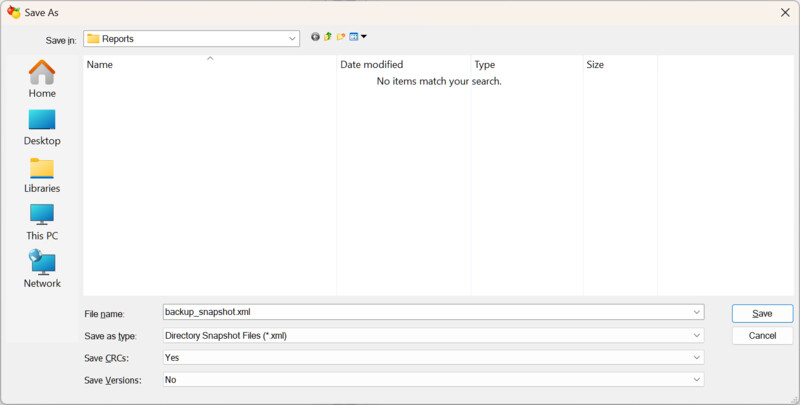Open Home in the places bar
Screen dimensions: 800x405
42,79
